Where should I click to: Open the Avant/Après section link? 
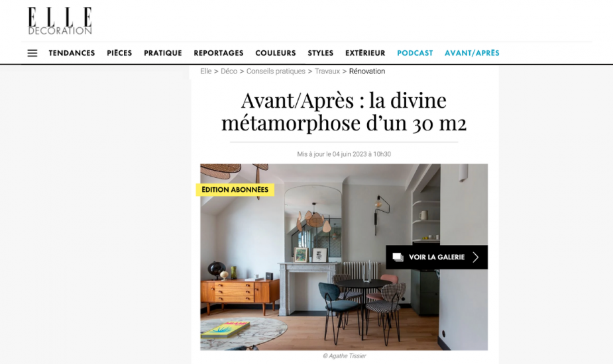tap(473, 53)
